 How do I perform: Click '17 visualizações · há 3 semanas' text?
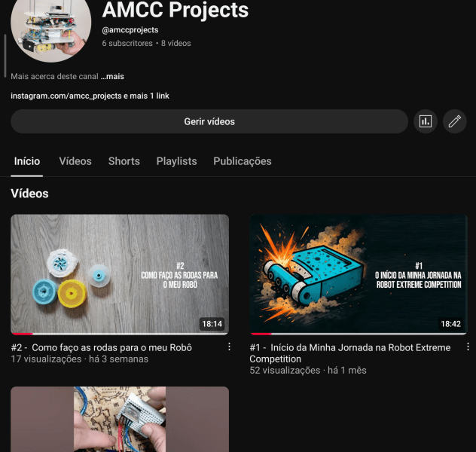click(x=80, y=359)
